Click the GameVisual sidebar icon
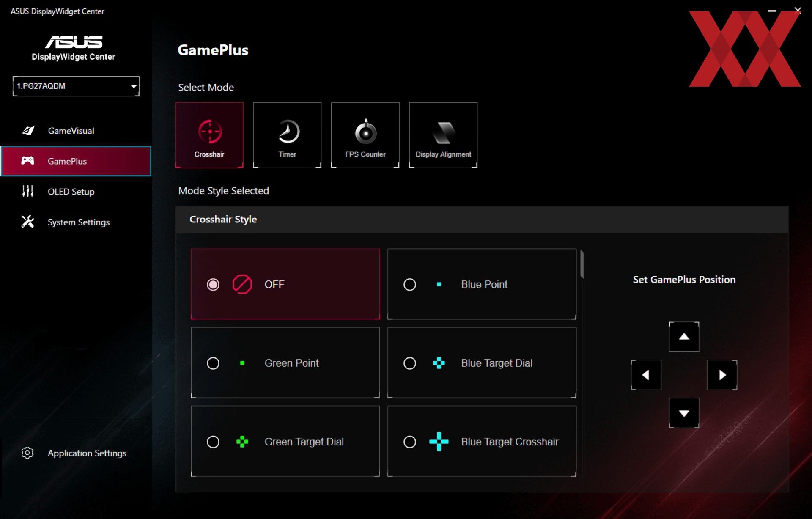The width and height of the screenshot is (812, 519). coord(28,131)
